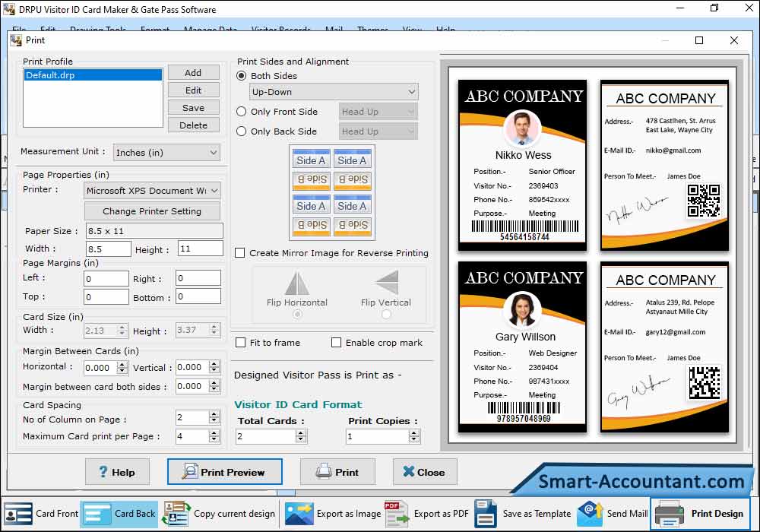Click the top-left Side A layout tile

point(311,160)
